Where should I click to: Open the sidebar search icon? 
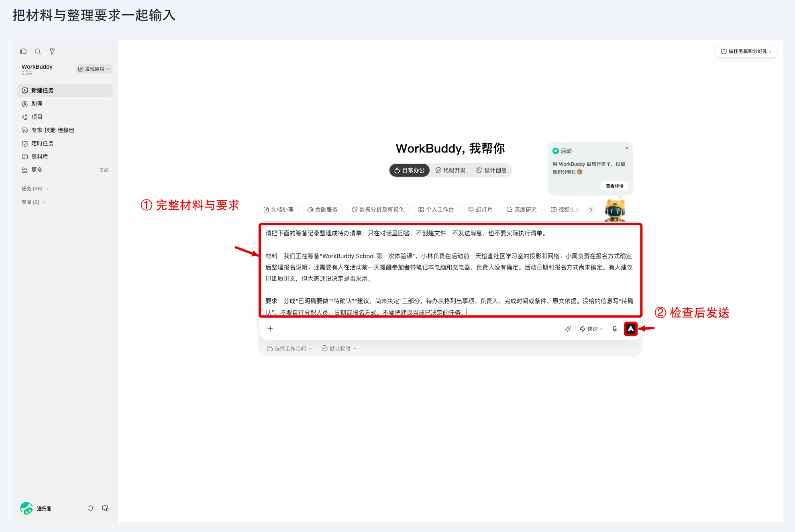(x=38, y=51)
